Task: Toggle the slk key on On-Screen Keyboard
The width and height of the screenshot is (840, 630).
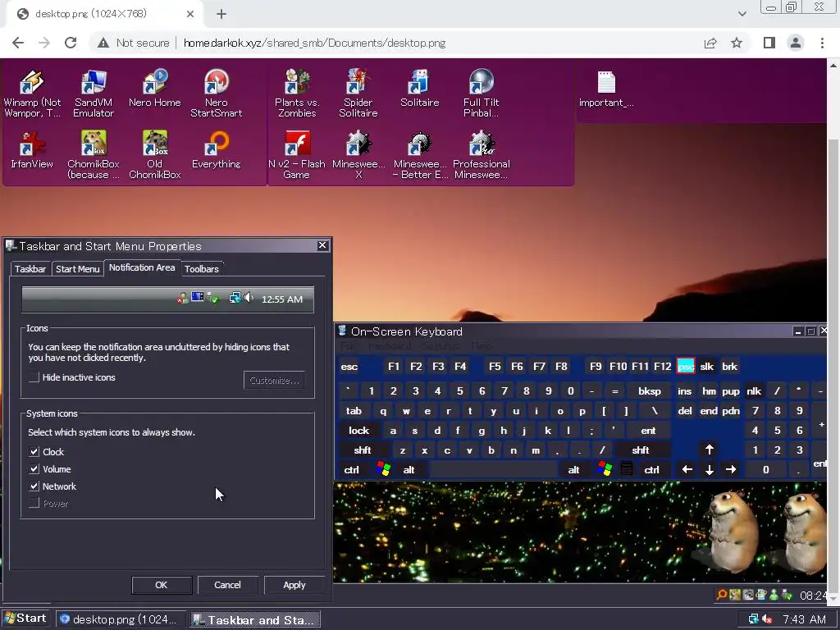Action: click(x=706, y=367)
